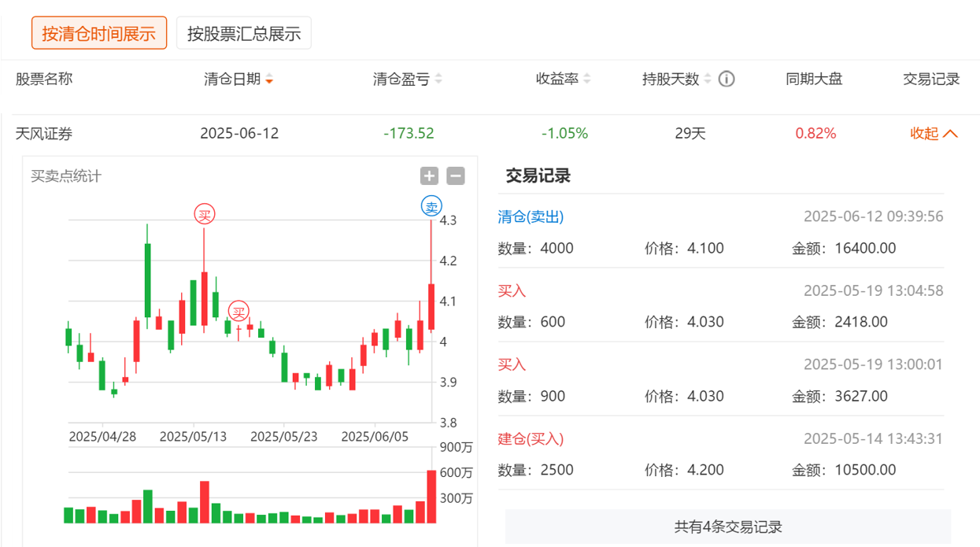
Task: Sort by 收益率 column
Action: 564,79
